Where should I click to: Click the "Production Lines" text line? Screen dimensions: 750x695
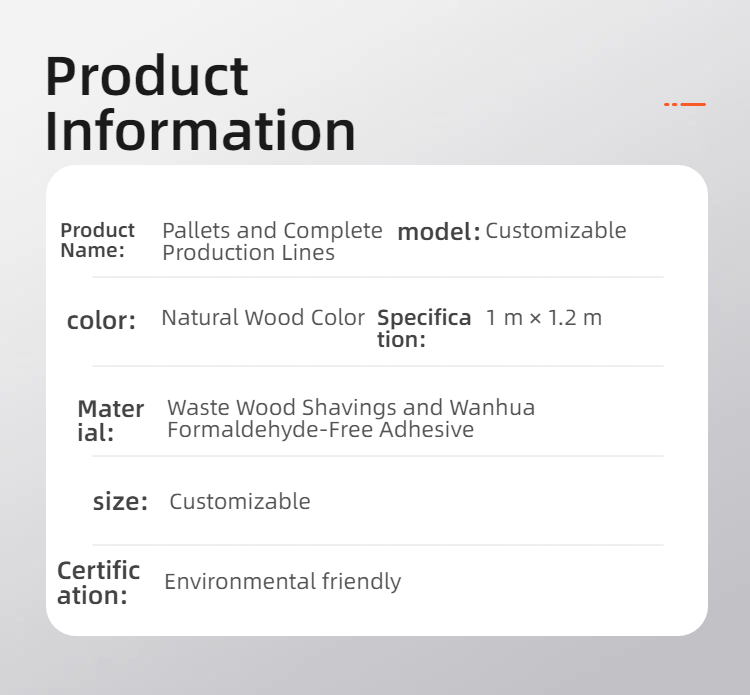248,253
